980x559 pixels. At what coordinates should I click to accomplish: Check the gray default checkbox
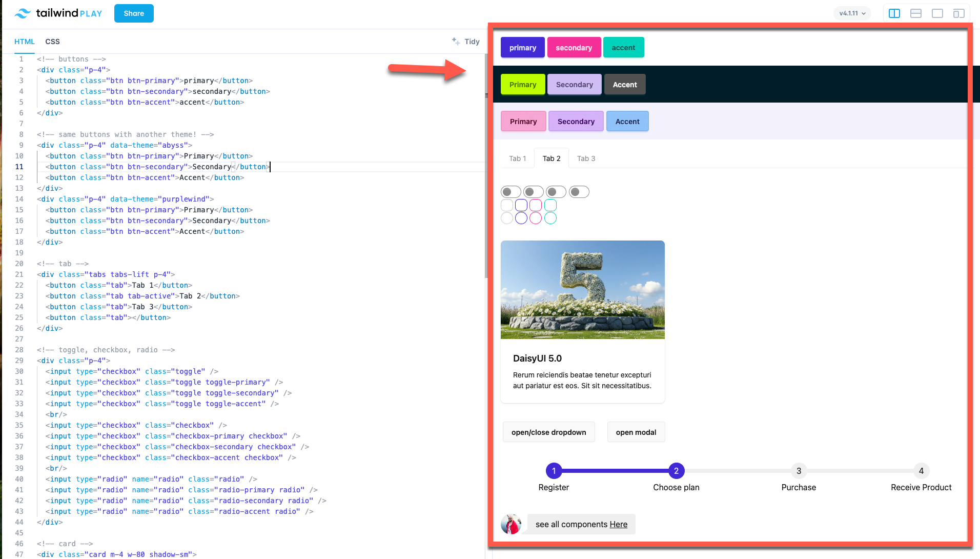pyautogui.click(x=507, y=205)
